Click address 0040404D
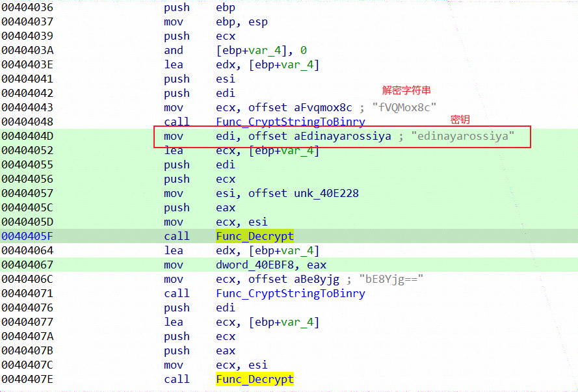578x392 pixels. tap(27, 137)
